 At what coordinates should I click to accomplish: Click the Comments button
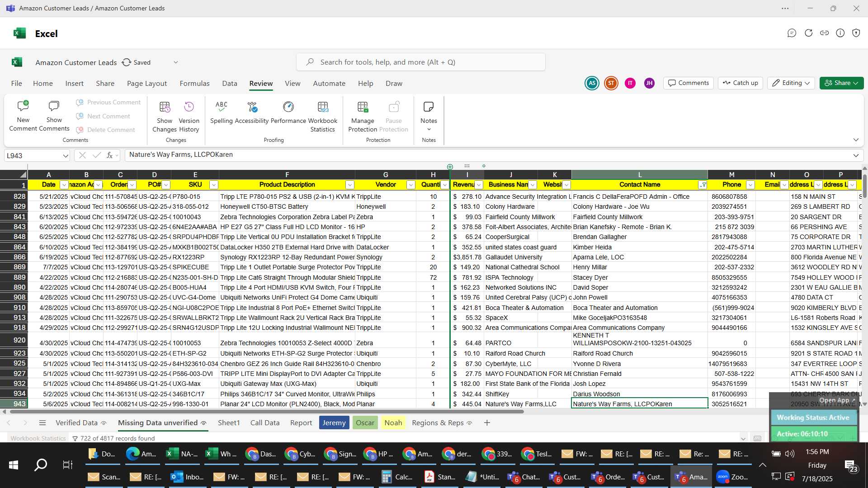point(689,83)
